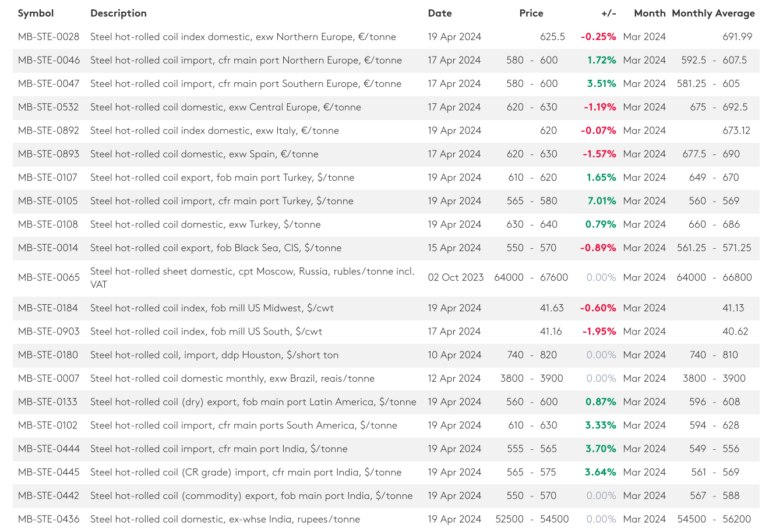The width and height of the screenshot is (769, 532).
Task: Click the -1.95% change for US South
Action: (x=599, y=332)
